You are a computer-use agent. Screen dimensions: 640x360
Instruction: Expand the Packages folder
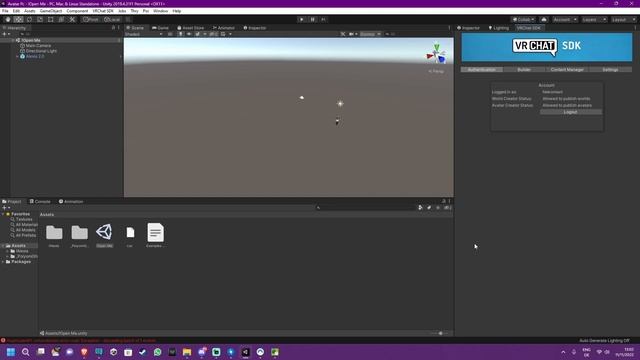[3, 262]
